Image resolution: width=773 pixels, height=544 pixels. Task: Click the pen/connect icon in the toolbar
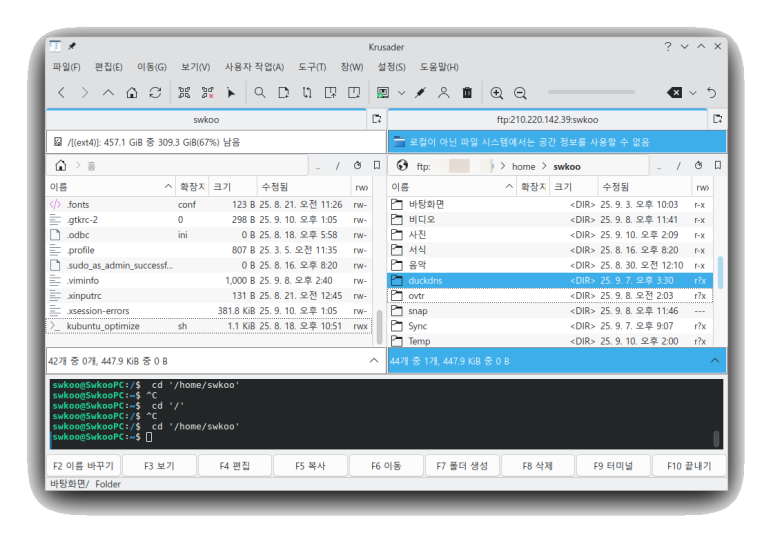pos(420,93)
